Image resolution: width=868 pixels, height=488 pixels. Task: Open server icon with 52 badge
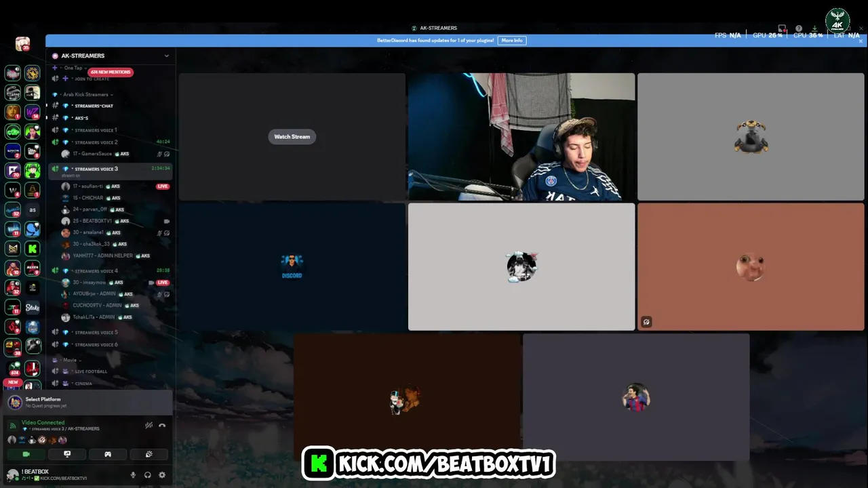(13, 210)
